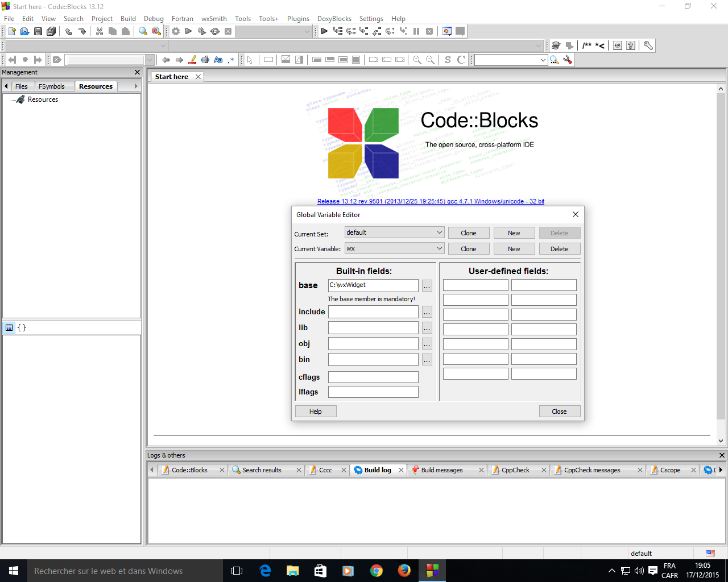Click the Close button in dialog
The height and width of the screenshot is (582, 728).
(x=559, y=411)
